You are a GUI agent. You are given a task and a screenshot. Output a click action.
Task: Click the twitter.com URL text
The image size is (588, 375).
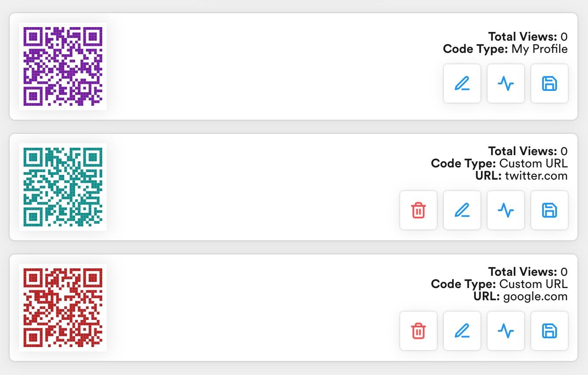pyautogui.click(x=536, y=176)
